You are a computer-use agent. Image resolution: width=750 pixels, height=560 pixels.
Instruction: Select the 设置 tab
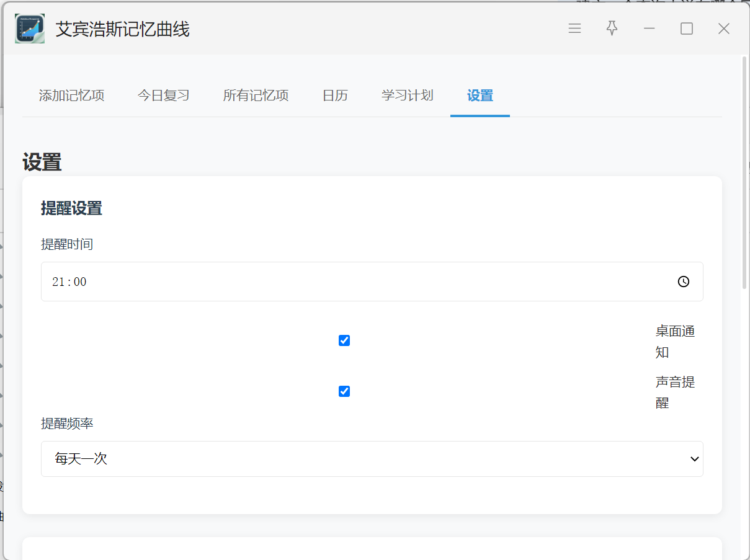click(480, 96)
